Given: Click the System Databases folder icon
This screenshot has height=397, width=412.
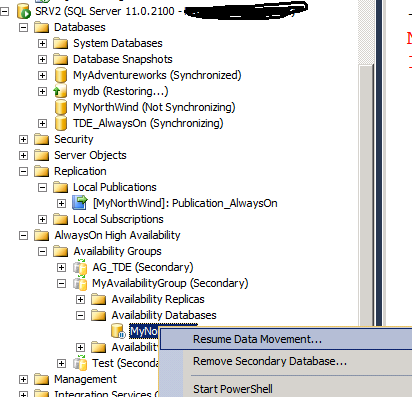Looking at the screenshot, I should click(x=61, y=43).
